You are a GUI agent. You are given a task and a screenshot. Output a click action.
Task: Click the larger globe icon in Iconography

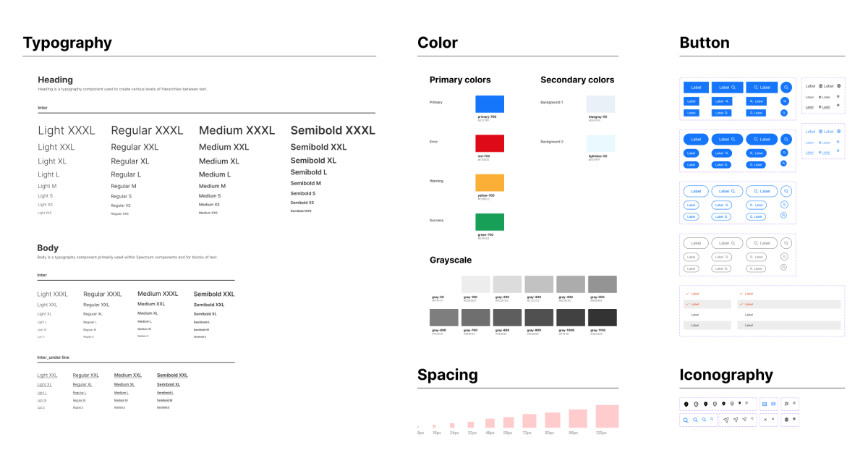click(x=786, y=420)
